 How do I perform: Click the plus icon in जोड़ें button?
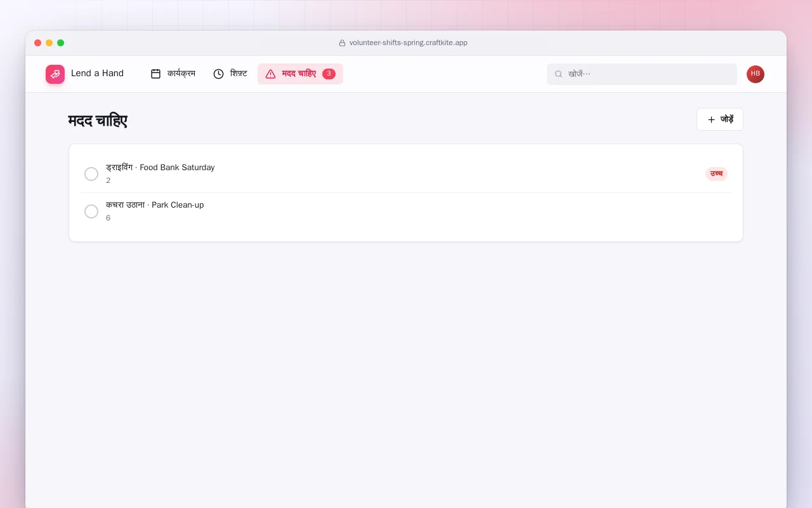[711, 119]
